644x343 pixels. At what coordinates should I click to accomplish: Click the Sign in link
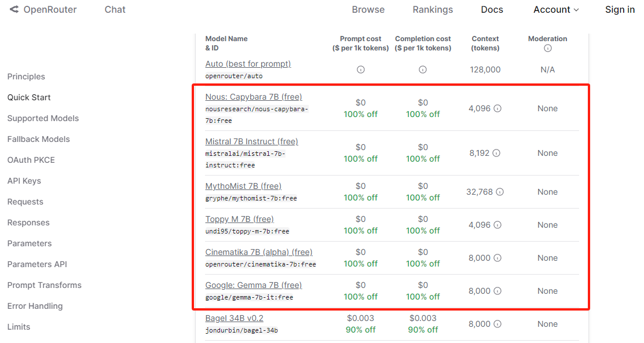pyautogui.click(x=620, y=10)
